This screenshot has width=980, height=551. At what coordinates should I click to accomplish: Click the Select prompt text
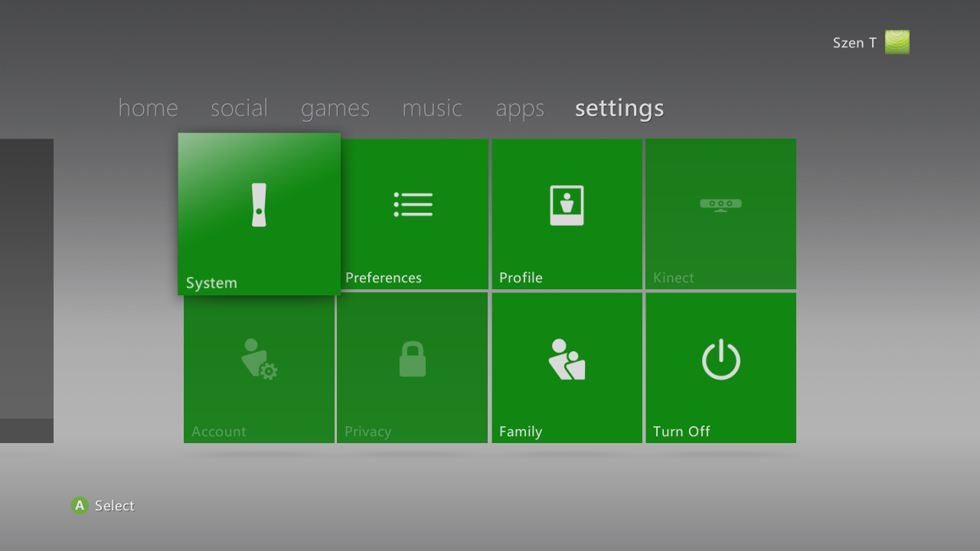pyautogui.click(x=115, y=506)
